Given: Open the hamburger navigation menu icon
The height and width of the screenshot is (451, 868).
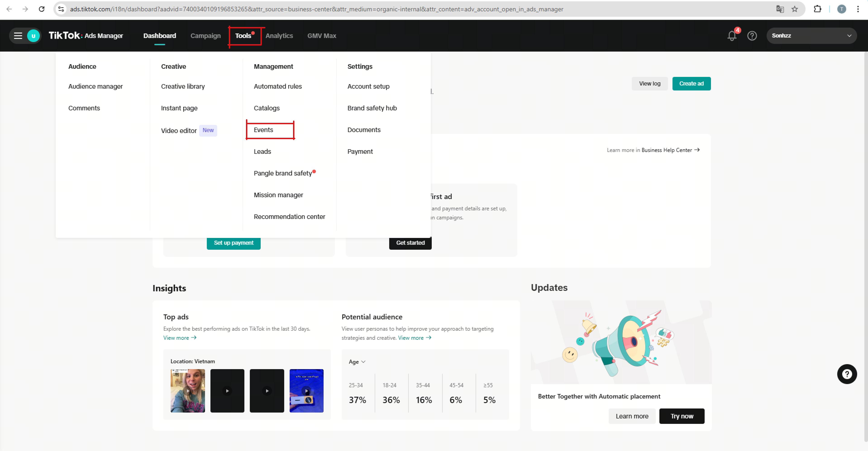Looking at the screenshot, I should (x=18, y=36).
